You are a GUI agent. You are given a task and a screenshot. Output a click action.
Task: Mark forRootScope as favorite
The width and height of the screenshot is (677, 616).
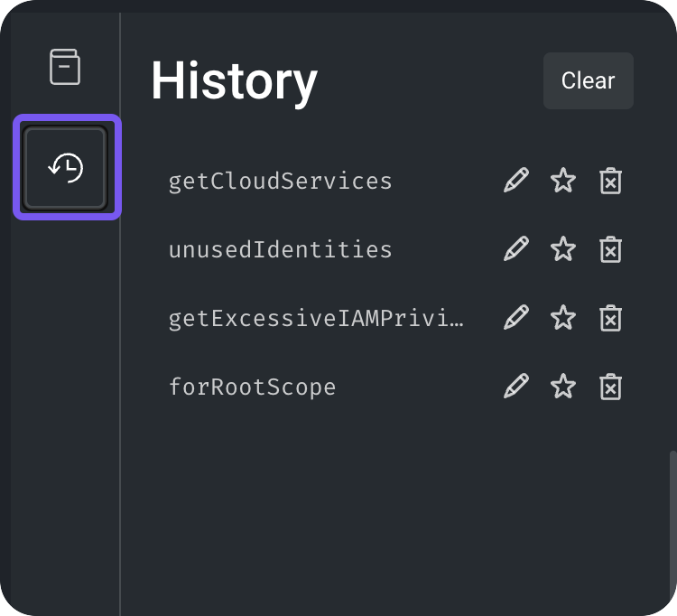tap(563, 387)
